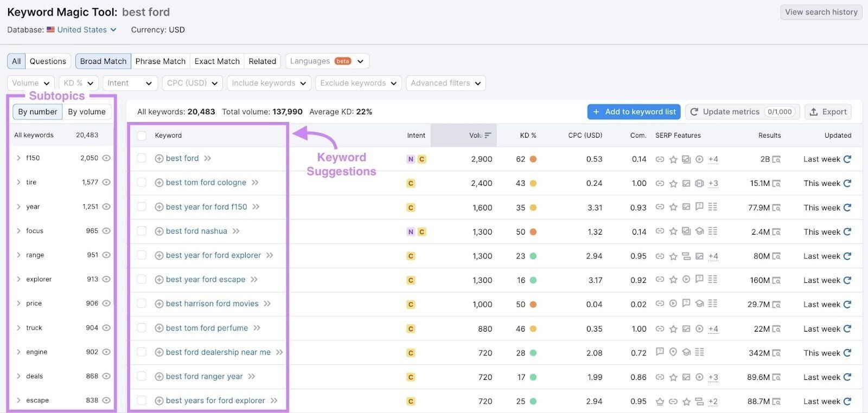868x413 pixels.
Task: Click the Export button
Action: [x=828, y=112]
